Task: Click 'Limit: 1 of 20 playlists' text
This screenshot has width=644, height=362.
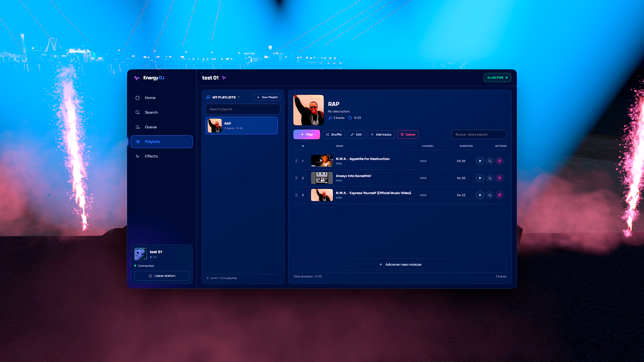Action: pyautogui.click(x=224, y=278)
